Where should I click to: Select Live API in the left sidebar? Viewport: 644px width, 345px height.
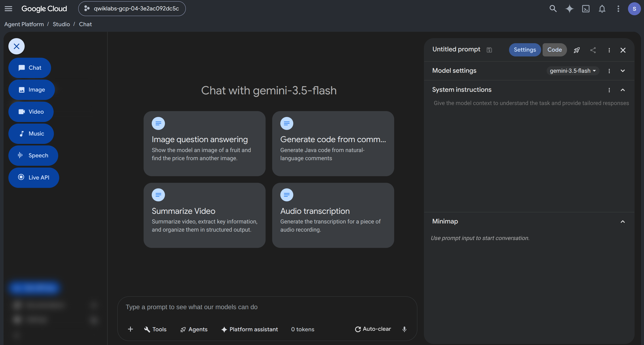(34, 178)
